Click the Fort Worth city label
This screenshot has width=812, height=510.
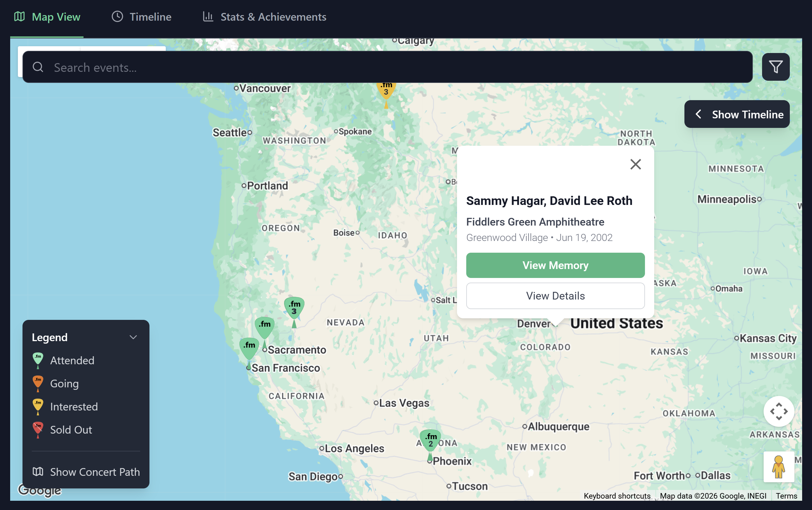(659, 475)
